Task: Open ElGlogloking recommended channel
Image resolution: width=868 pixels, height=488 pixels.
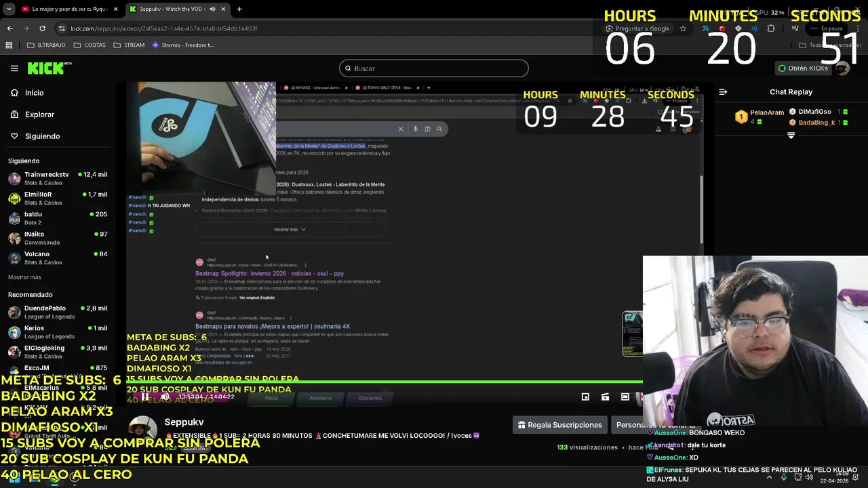Action: [58, 352]
